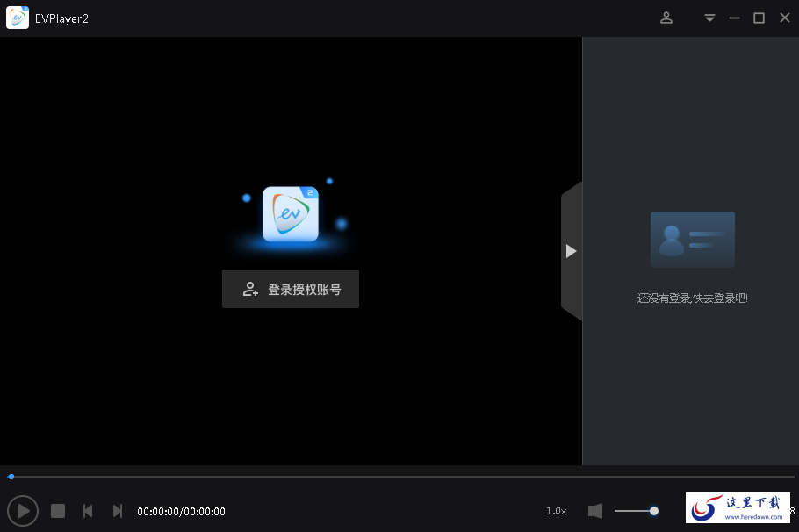Viewport: 799px width, 532px height.
Task: Stop playback with the stop button
Action: [x=58, y=511]
